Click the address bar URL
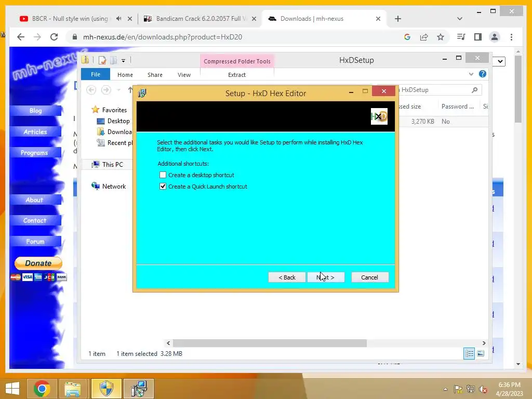 coord(163,37)
